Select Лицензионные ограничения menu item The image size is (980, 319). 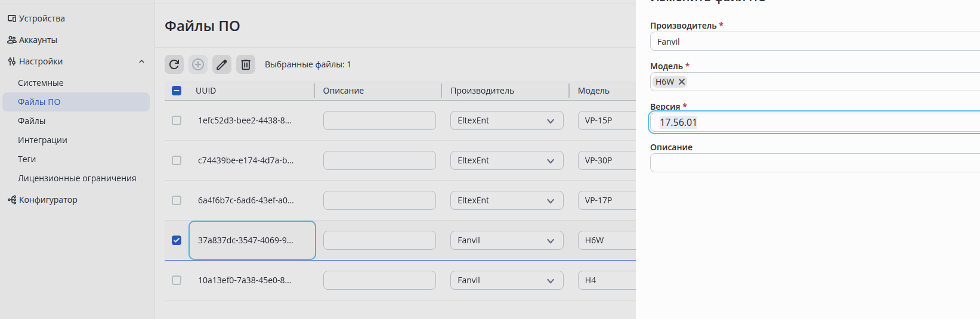pyautogui.click(x=76, y=178)
